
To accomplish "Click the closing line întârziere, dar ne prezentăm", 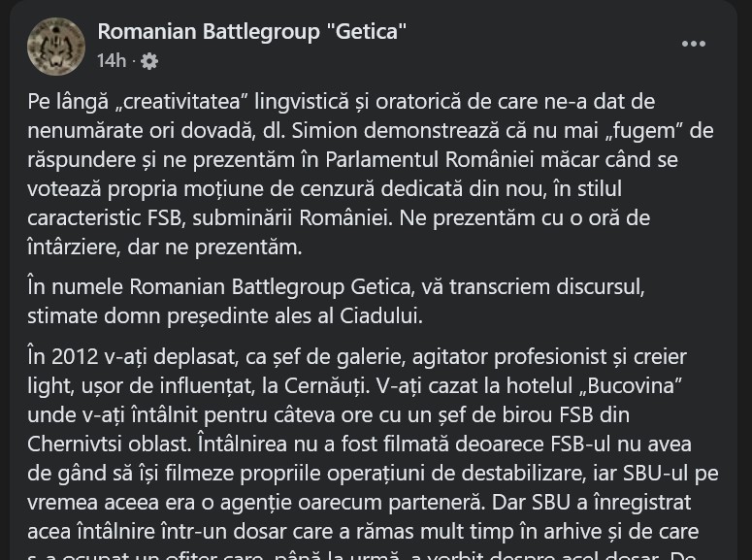I will 165,247.
